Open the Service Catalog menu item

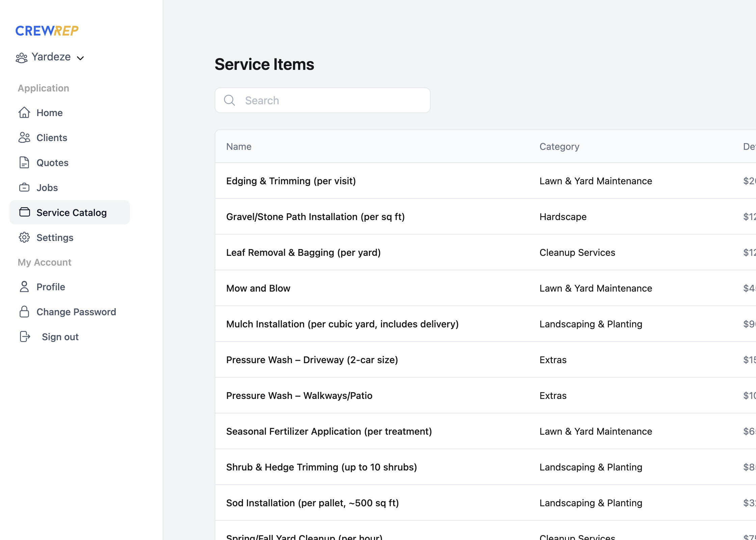click(x=71, y=213)
